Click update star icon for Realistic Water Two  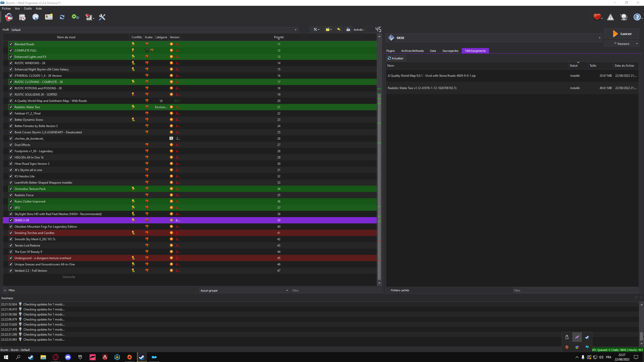tap(171, 107)
